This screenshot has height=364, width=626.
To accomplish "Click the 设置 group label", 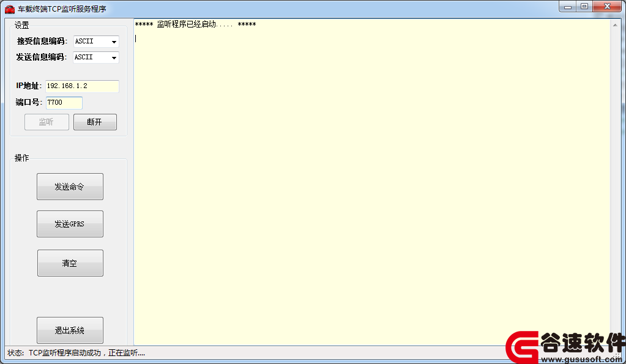I will pyautogui.click(x=22, y=26).
